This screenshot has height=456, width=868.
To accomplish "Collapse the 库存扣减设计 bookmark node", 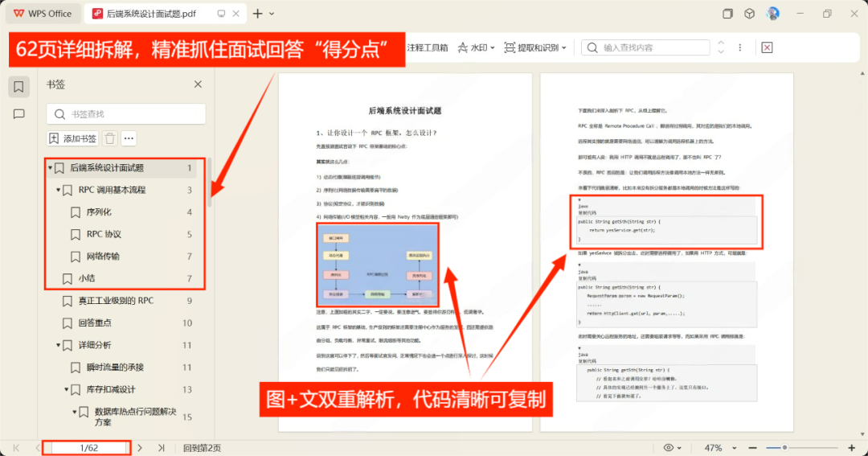I will pos(67,389).
